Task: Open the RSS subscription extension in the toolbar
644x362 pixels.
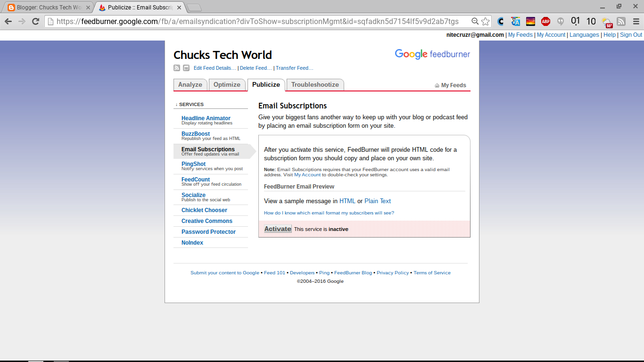Action: (621, 21)
